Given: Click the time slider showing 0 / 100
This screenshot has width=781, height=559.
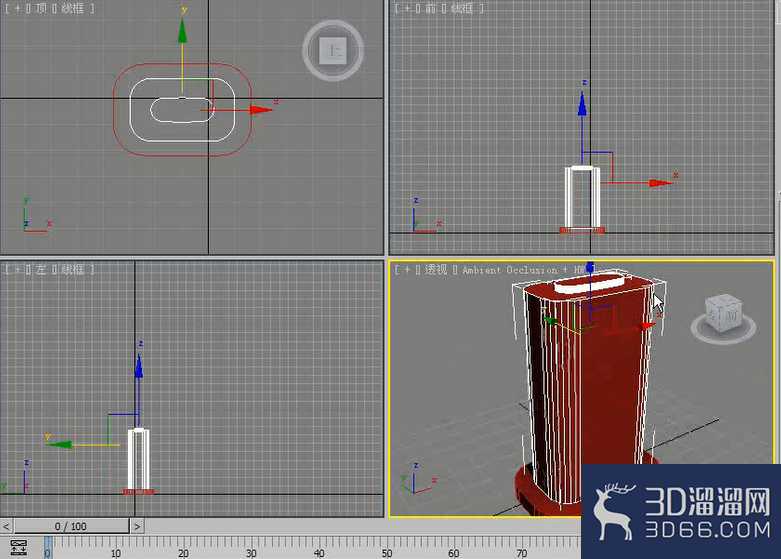Looking at the screenshot, I should tap(71, 526).
